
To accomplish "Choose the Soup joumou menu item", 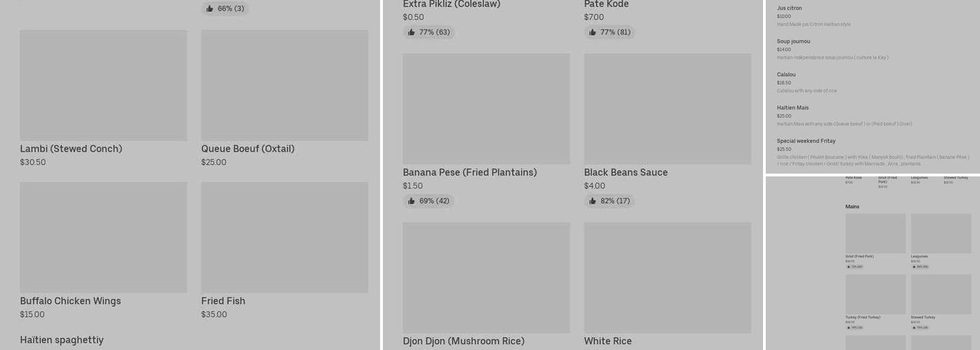I will point(793,41).
